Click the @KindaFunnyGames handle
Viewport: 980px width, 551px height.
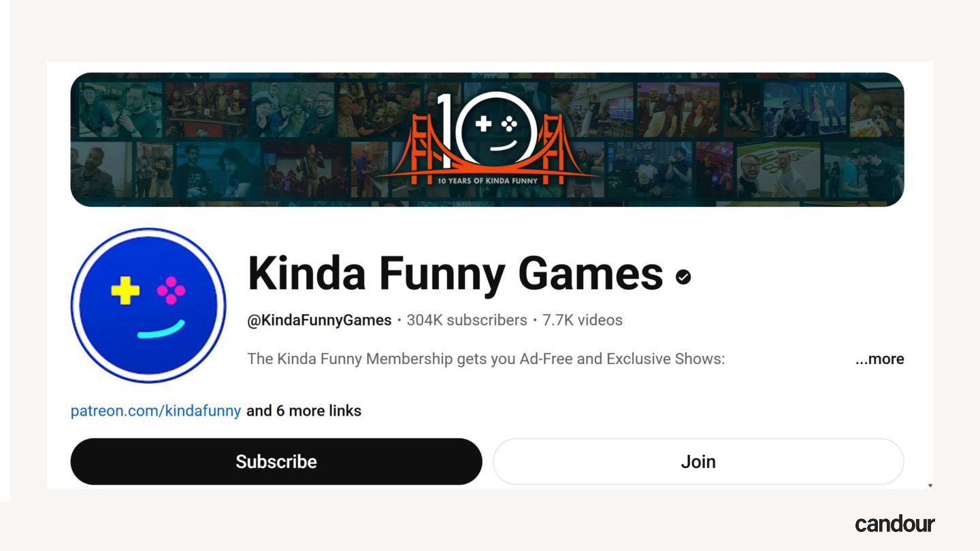[x=319, y=320]
